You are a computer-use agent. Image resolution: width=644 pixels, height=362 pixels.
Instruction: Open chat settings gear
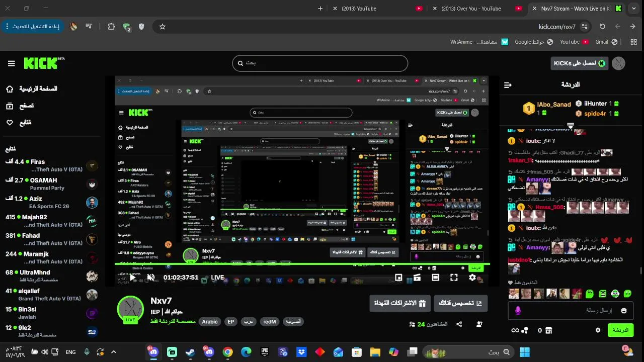coord(598,330)
